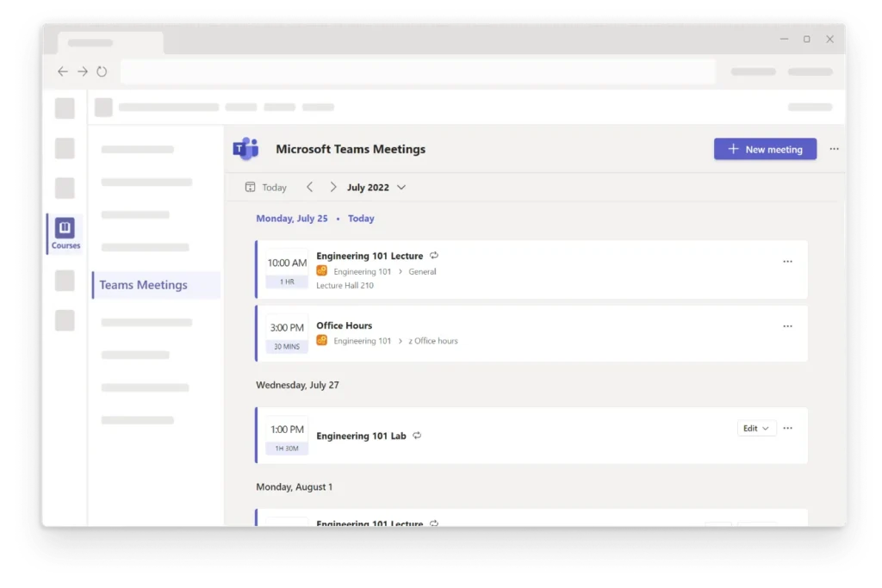
Task: Click the browser refresh icon
Action: (102, 71)
